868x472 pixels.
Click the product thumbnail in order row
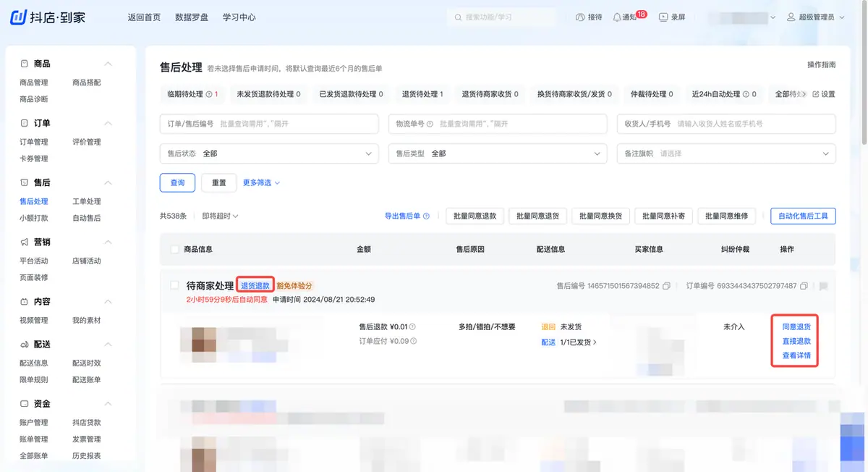[x=198, y=344]
